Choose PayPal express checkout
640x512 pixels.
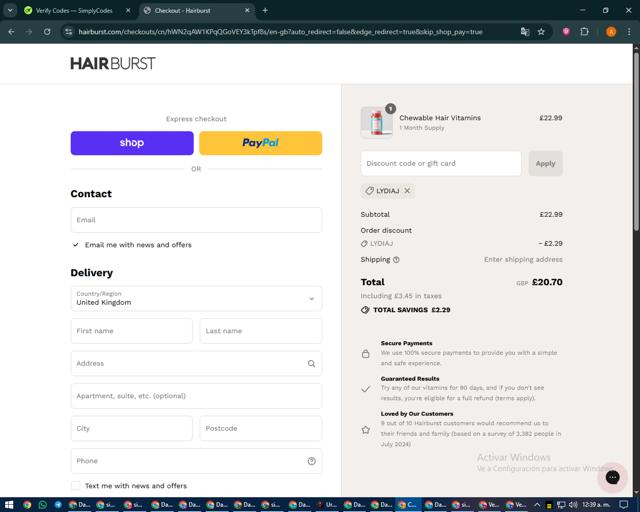[x=260, y=143]
